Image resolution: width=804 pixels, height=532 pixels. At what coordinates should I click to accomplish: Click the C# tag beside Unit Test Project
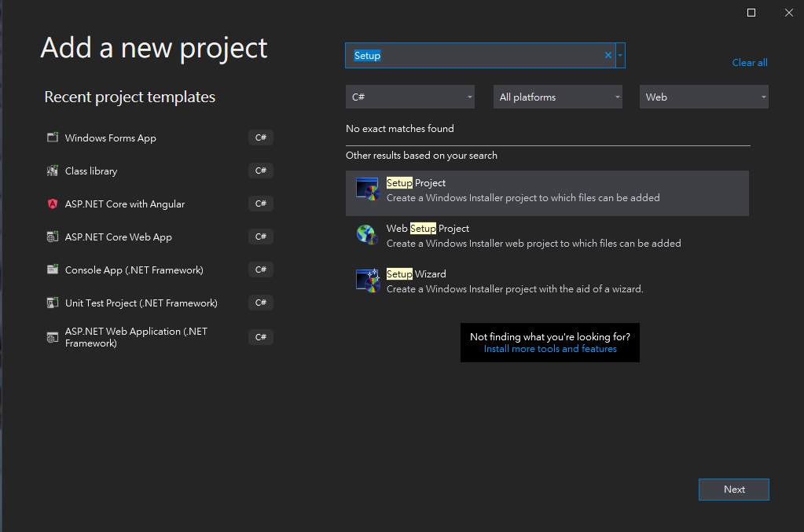point(261,303)
